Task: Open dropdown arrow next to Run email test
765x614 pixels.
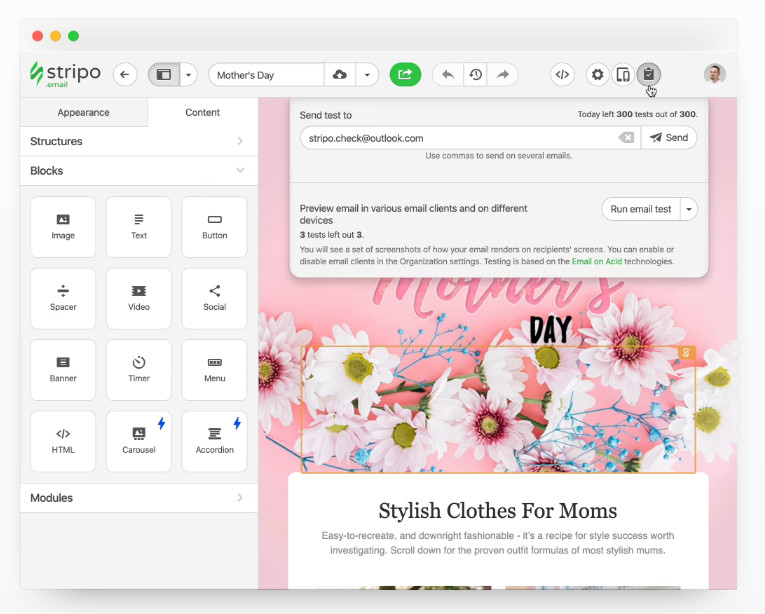Action: [688, 209]
